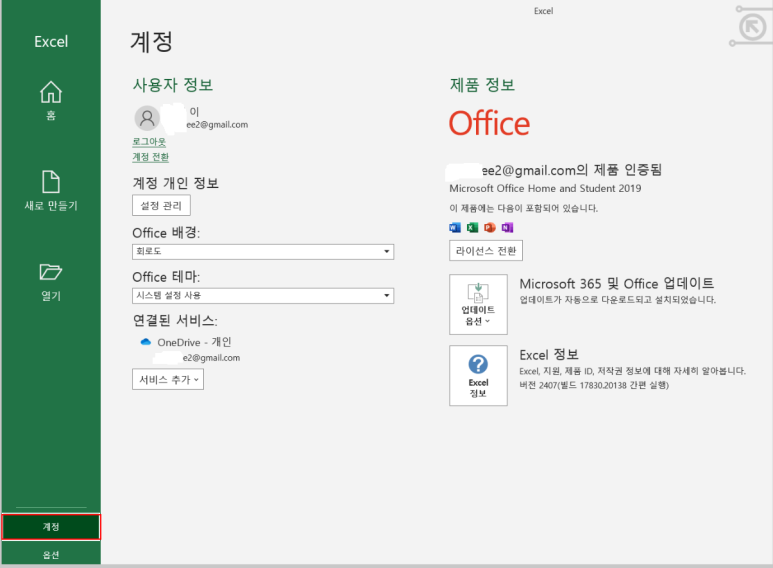
Task: Click the Word product icon
Action: tap(455, 227)
